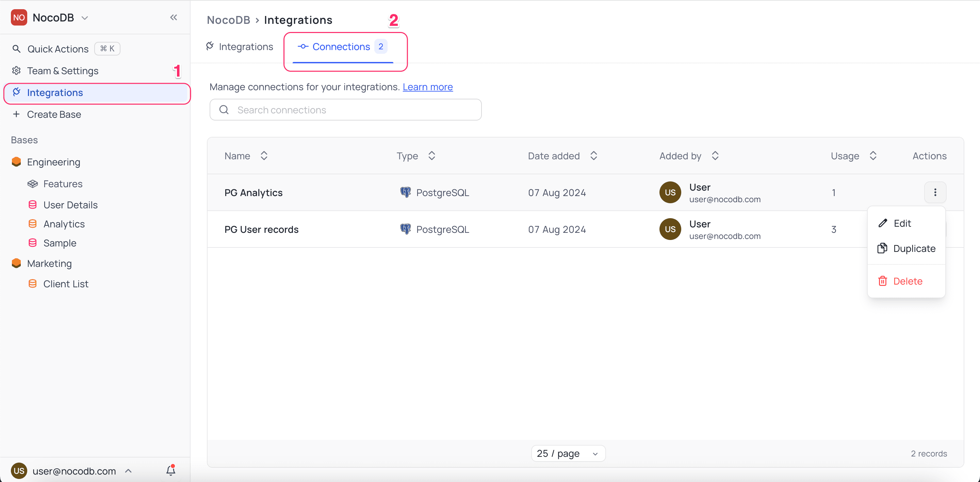980x482 pixels.
Task: Click the Engineering base cube icon
Action: coord(16,162)
